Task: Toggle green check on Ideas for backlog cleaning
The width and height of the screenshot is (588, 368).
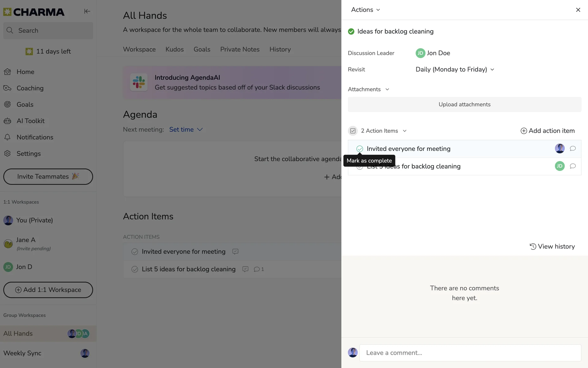Action: pyautogui.click(x=351, y=32)
